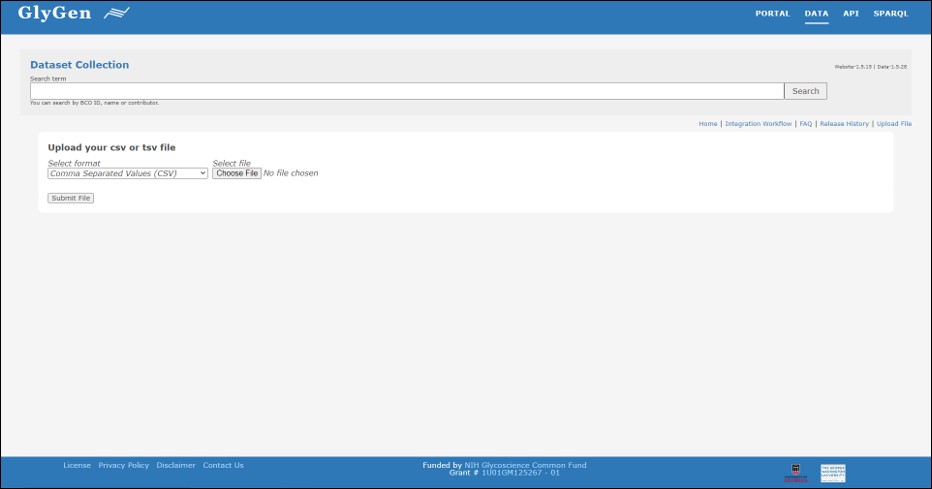Visit the FAQ link

tap(805, 124)
